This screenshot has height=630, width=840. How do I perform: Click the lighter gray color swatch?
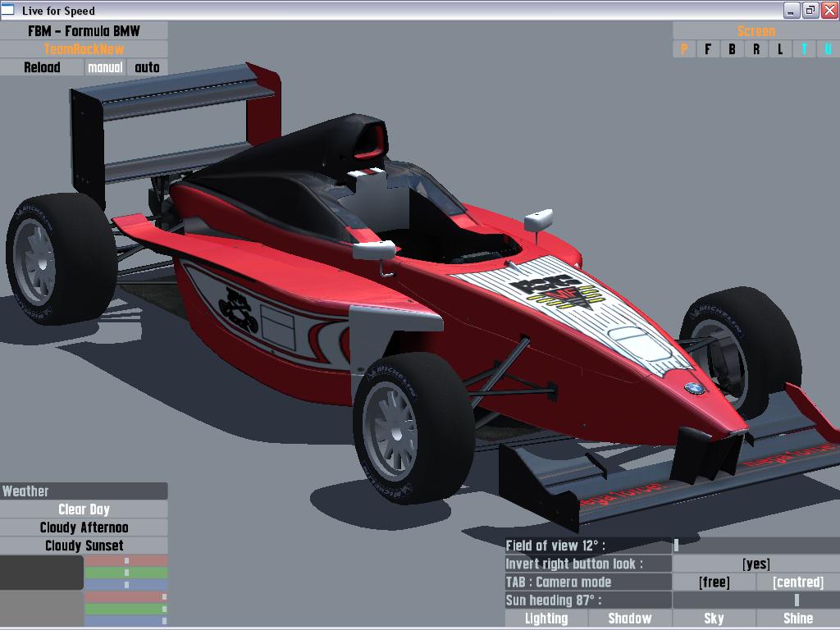pos(42,609)
